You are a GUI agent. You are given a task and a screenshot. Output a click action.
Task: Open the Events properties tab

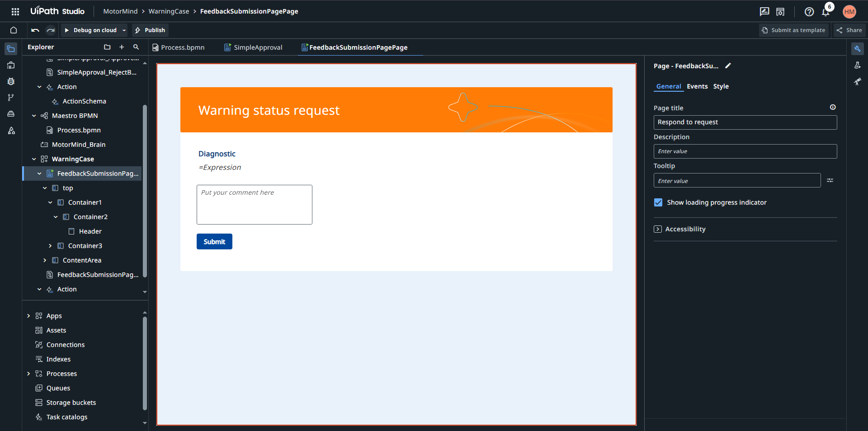697,86
